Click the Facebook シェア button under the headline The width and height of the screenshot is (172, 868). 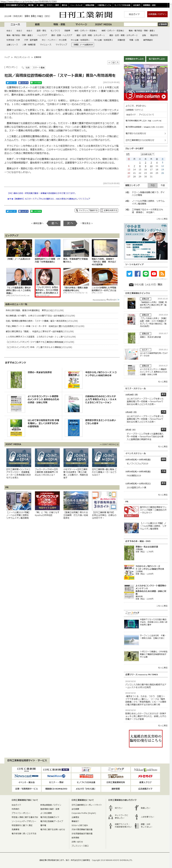click(23, 83)
